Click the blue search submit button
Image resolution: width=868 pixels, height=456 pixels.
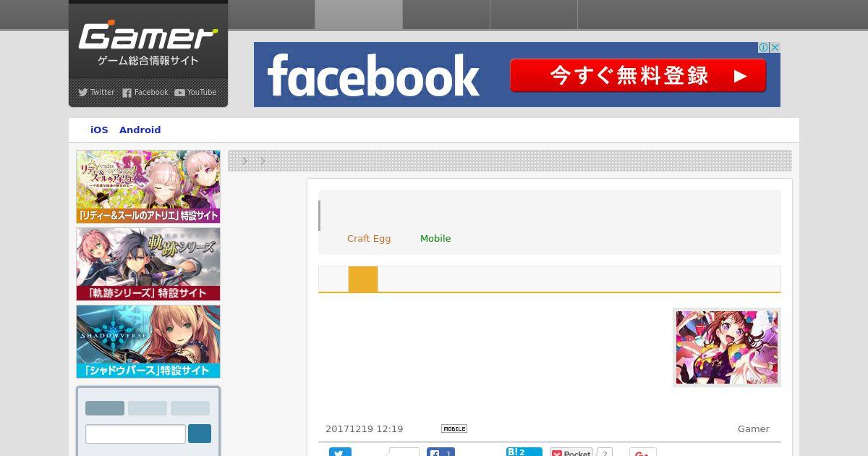tap(200, 434)
